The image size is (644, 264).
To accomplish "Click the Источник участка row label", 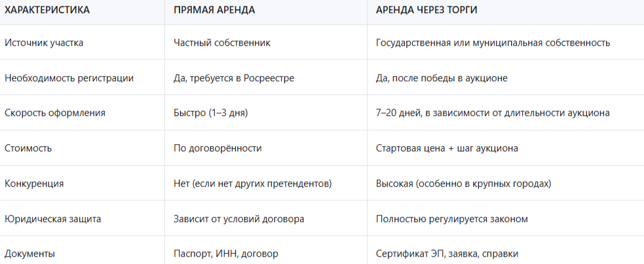I will pos(44,43).
